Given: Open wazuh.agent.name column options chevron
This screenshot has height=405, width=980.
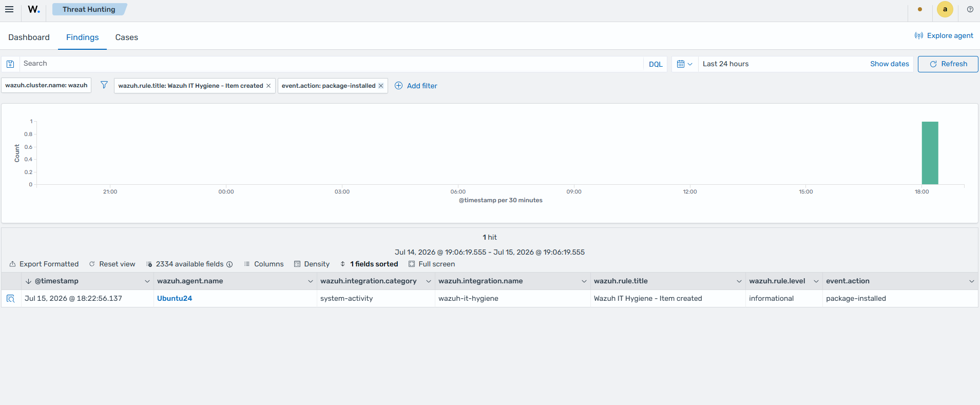Looking at the screenshot, I should 311,281.
